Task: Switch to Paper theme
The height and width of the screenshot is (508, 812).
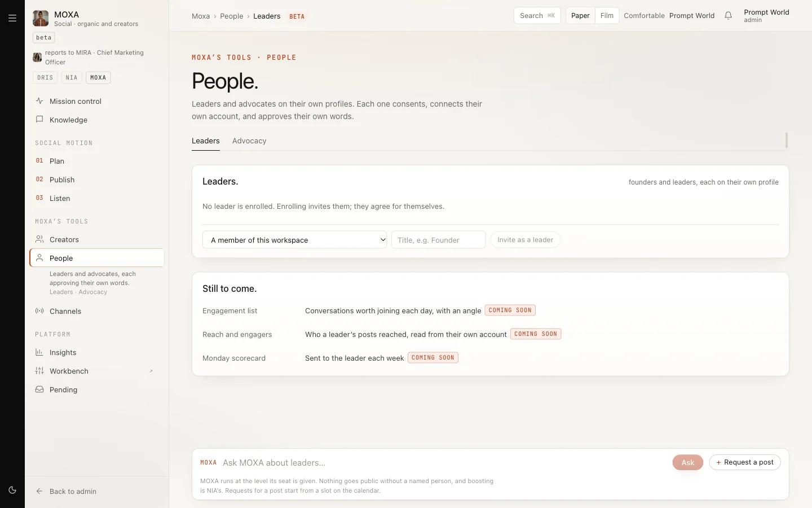Action: pyautogui.click(x=580, y=16)
